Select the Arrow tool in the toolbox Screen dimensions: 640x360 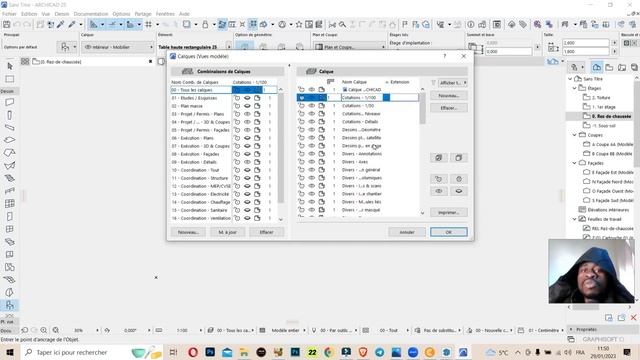[x=10, y=66]
